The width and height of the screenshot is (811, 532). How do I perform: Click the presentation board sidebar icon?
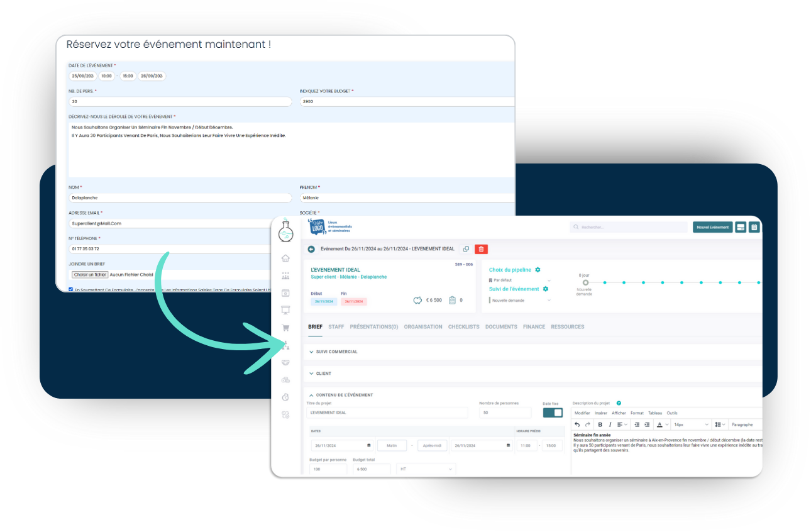coord(285,310)
